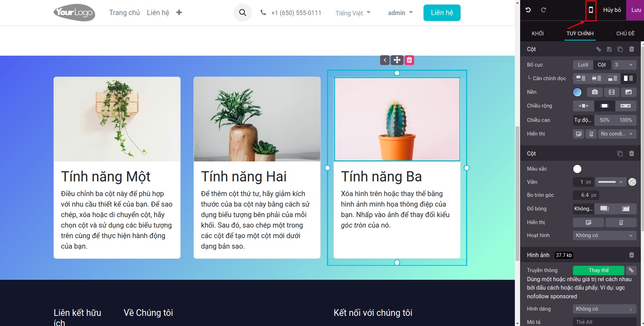Select Lưới layout option

[583, 65]
